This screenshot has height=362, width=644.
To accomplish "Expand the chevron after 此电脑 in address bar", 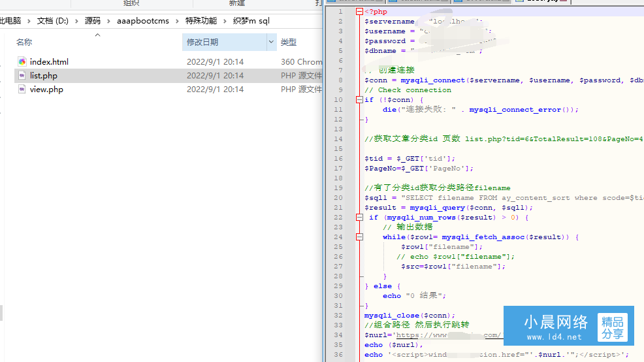I will coord(29,21).
